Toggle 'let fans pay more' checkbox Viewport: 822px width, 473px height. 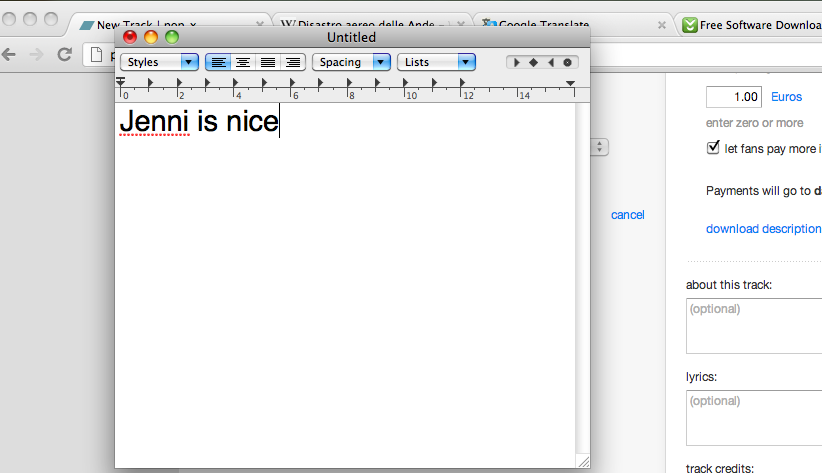tap(713, 148)
